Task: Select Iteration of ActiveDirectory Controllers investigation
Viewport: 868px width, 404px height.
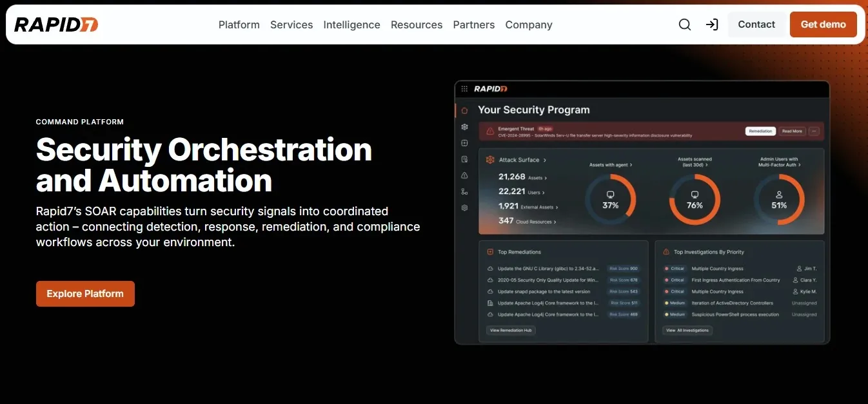Action: [732, 303]
